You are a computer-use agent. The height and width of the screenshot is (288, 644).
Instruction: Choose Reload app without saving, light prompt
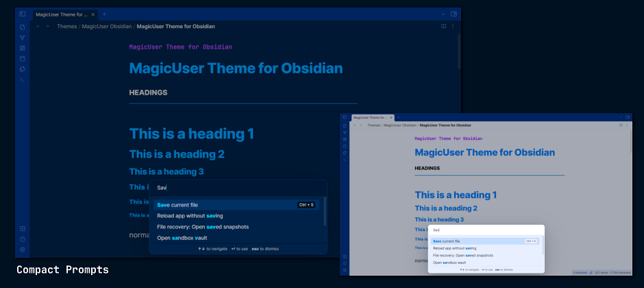484,248
